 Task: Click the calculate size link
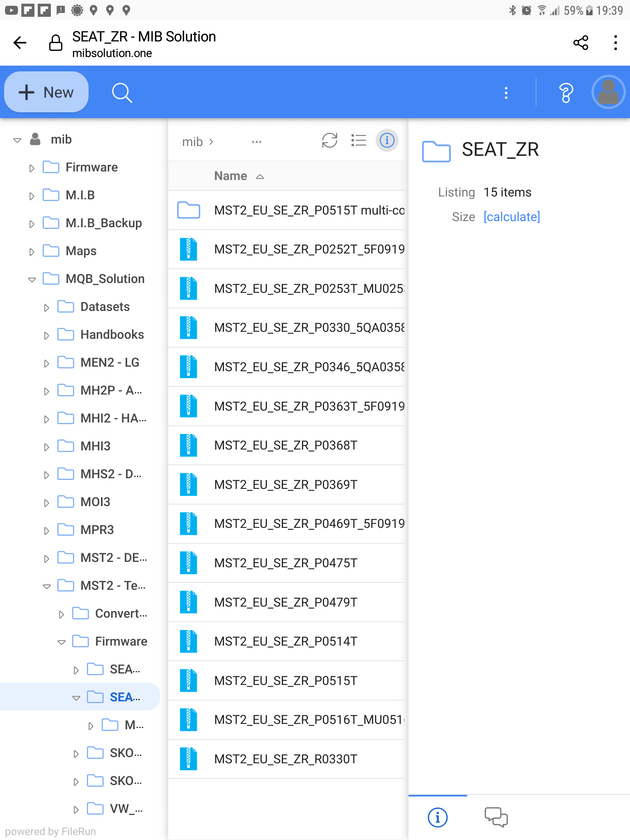click(x=511, y=217)
